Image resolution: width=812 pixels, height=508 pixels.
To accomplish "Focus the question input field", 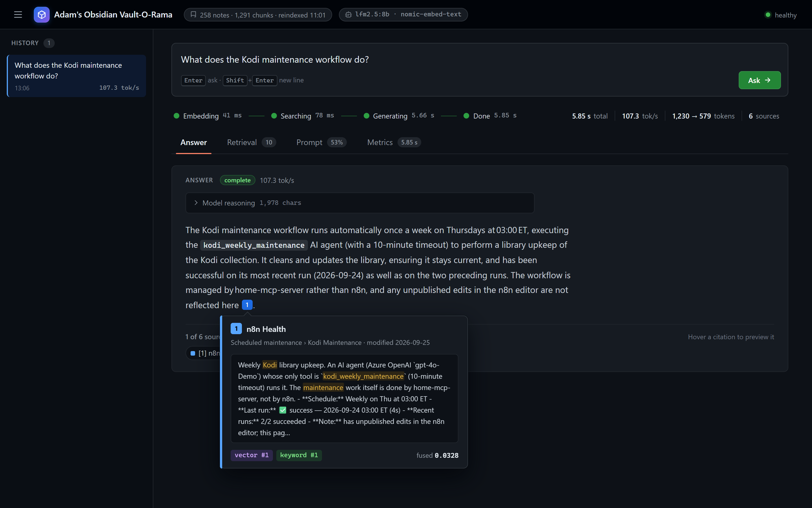I will tap(480, 60).
